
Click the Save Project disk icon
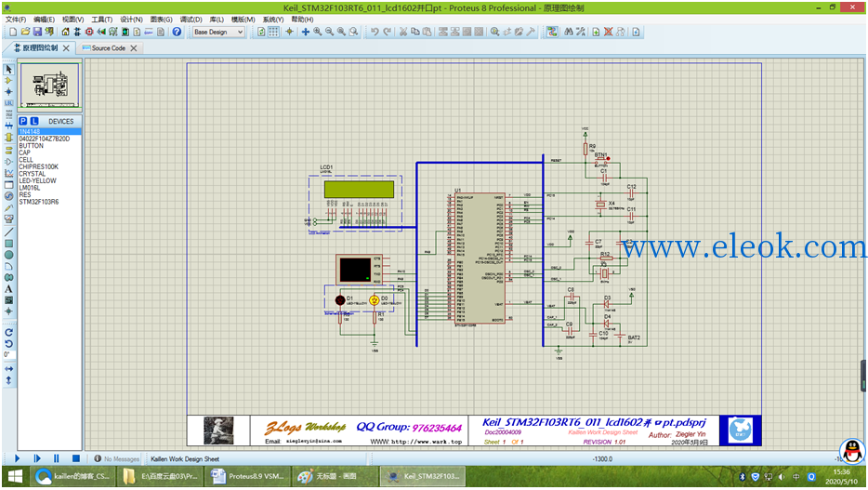[x=37, y=32]
